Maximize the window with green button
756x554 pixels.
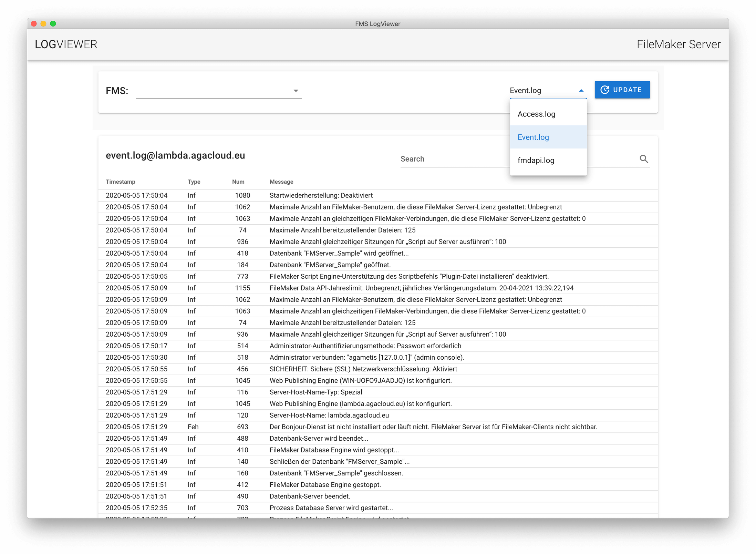(x=53, y=24)
